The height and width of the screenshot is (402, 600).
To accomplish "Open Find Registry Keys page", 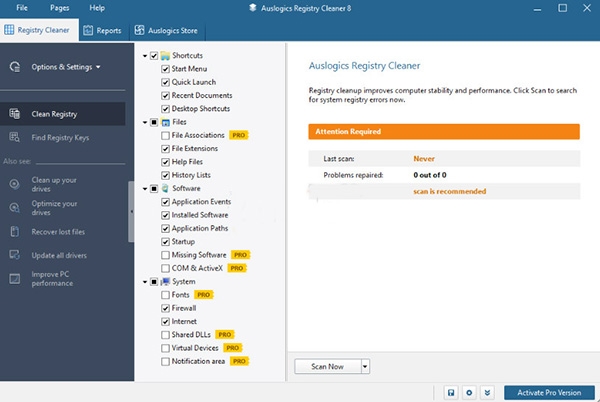I will [60, 138].
